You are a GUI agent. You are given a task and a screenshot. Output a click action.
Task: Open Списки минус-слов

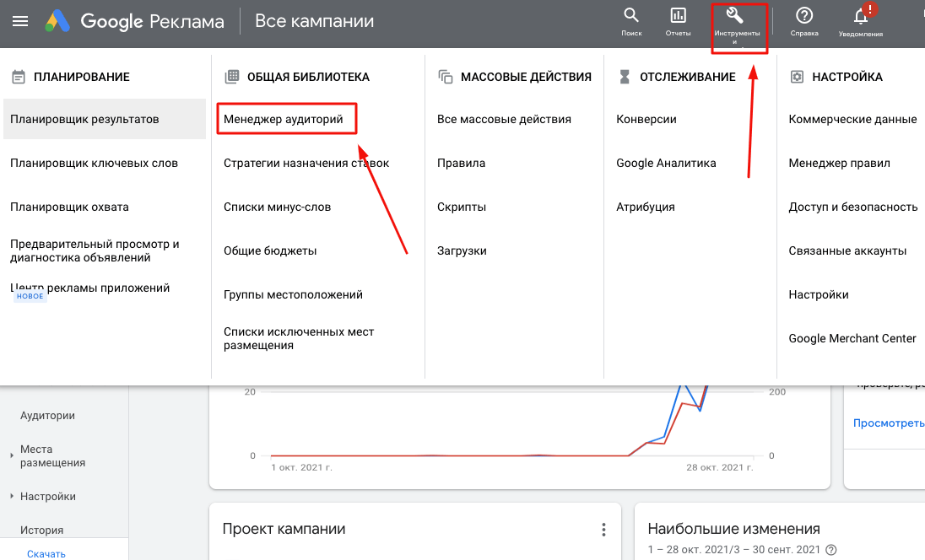(x=278, y=207)
